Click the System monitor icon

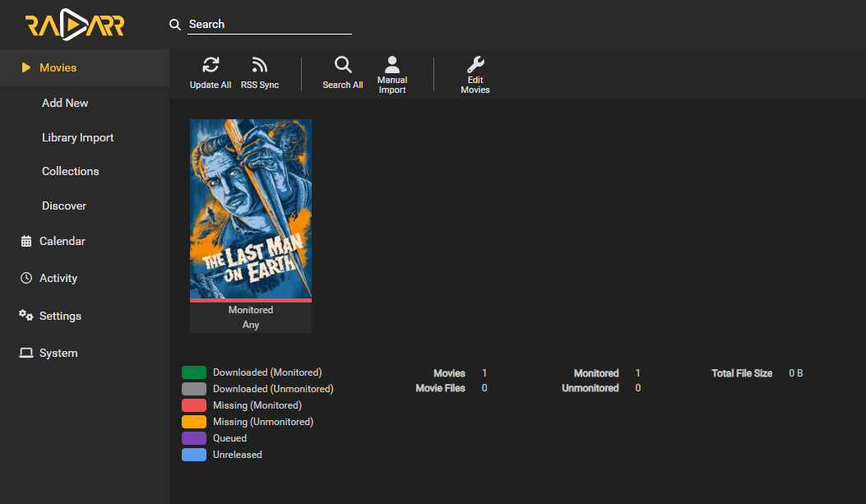25,352
